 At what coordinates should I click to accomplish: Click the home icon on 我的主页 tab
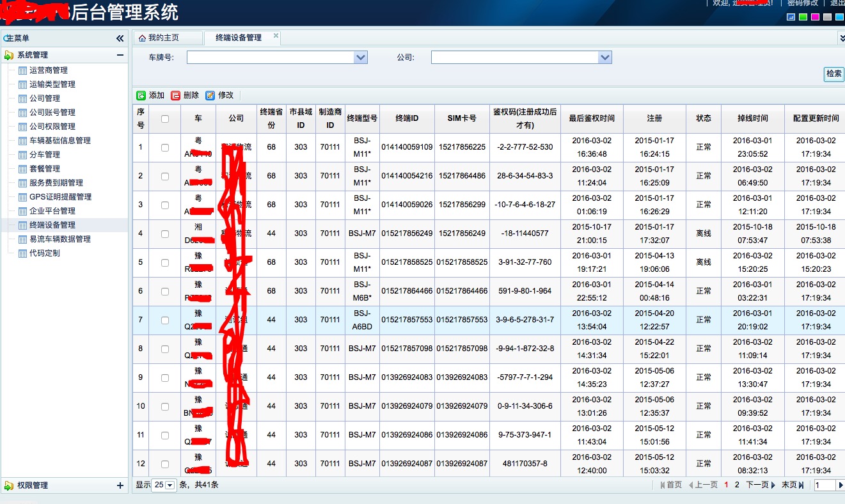142,38
